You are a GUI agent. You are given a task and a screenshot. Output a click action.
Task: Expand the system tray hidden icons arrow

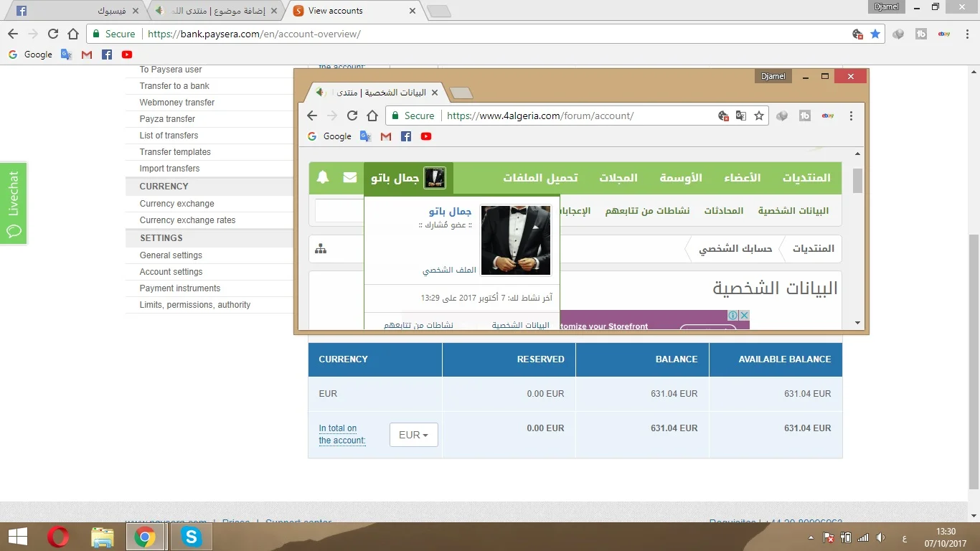point(811,537)
